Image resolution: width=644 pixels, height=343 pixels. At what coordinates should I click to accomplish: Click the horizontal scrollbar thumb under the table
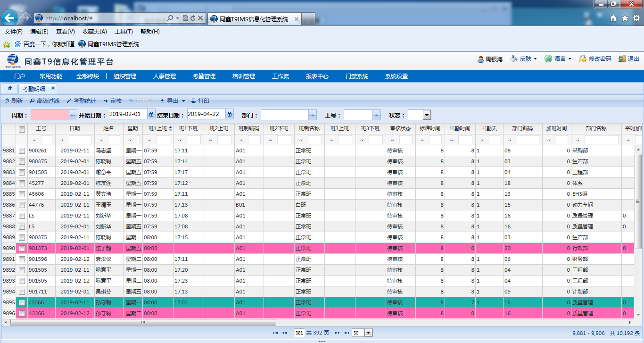click(143, 323)
